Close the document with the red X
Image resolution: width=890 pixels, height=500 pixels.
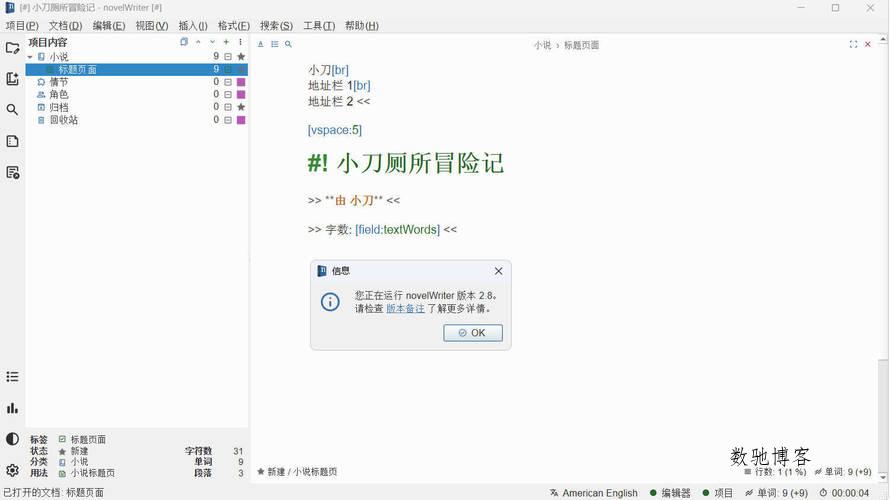[x=868, y=44]
